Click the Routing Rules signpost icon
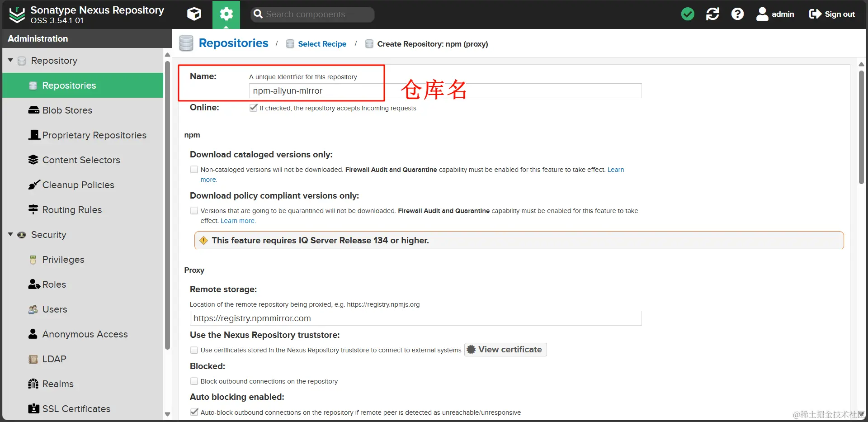This screenshot has height=422, width=868. pyautogui.click(x=33, y=209)
